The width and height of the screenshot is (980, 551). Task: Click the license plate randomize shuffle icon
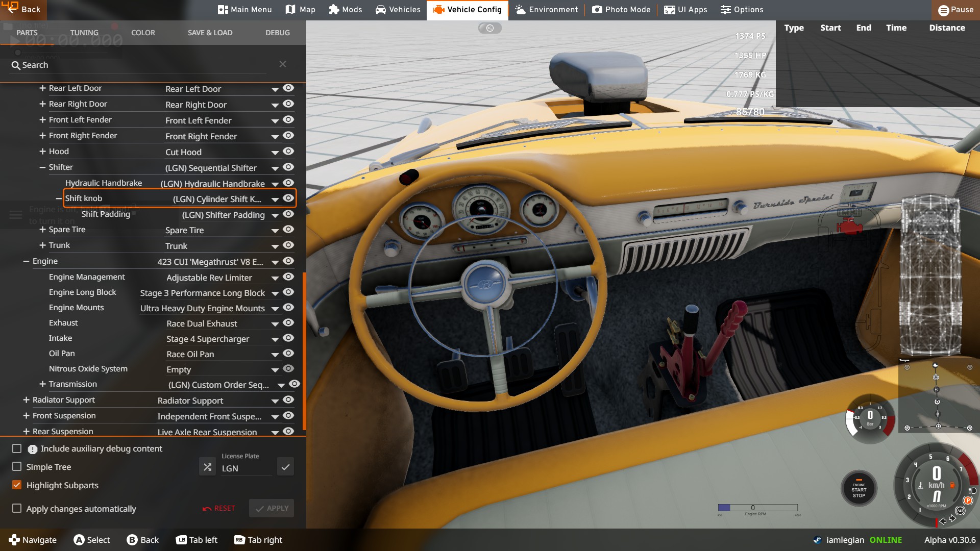[207, 467]
